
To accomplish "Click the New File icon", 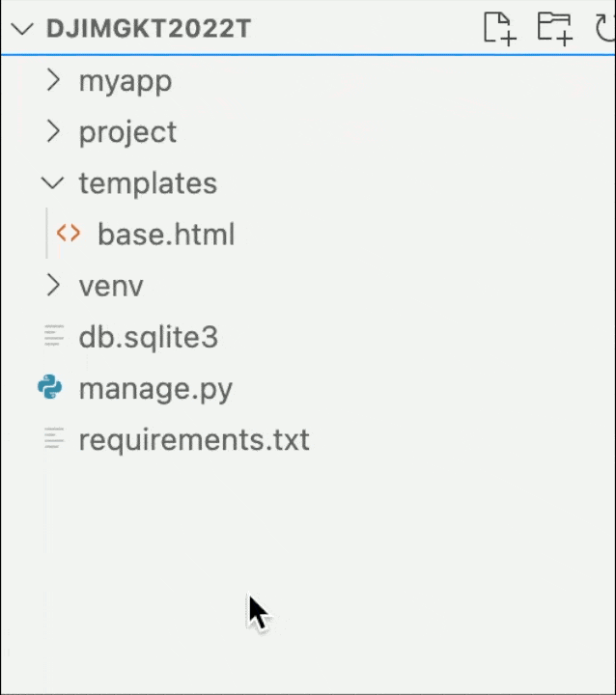I will click(x=498, y=27).
